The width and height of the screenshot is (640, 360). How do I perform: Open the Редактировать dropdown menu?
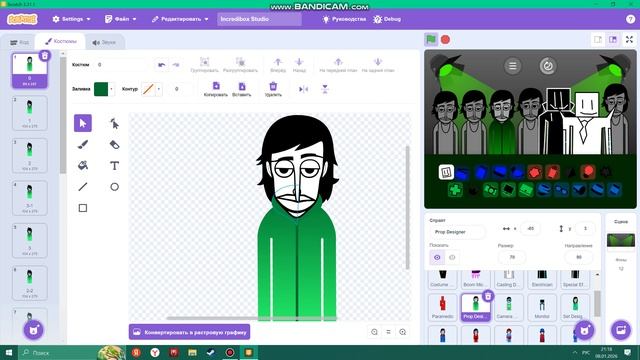coord(180,19)
